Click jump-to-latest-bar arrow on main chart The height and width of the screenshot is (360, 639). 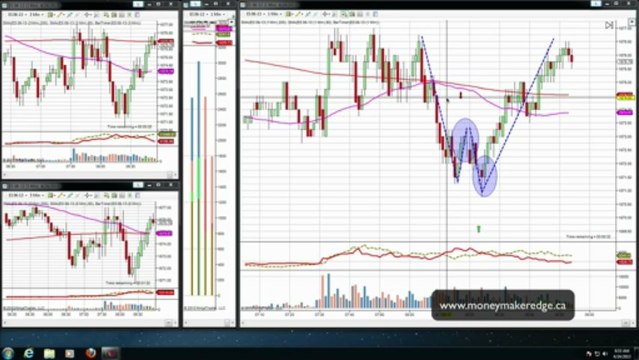click(609, 25)
